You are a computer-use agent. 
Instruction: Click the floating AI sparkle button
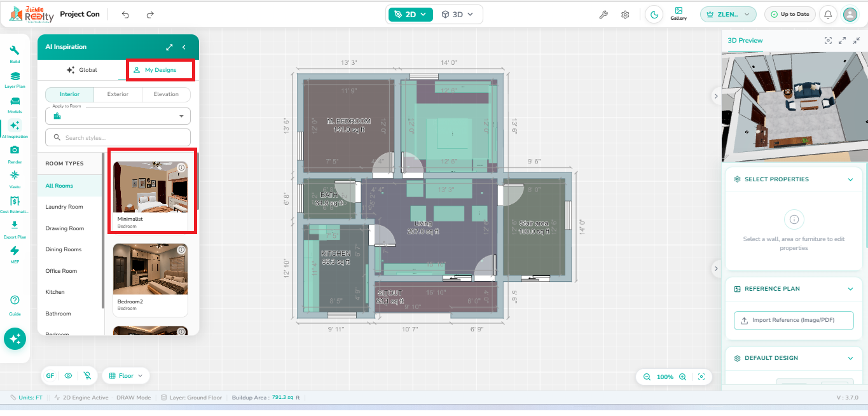pos(15,339)
